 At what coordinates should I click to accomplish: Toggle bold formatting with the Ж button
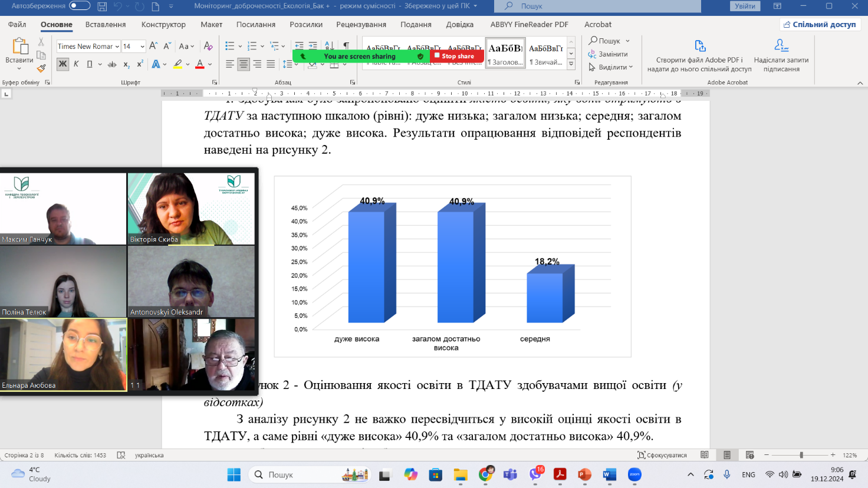point(63,64)
